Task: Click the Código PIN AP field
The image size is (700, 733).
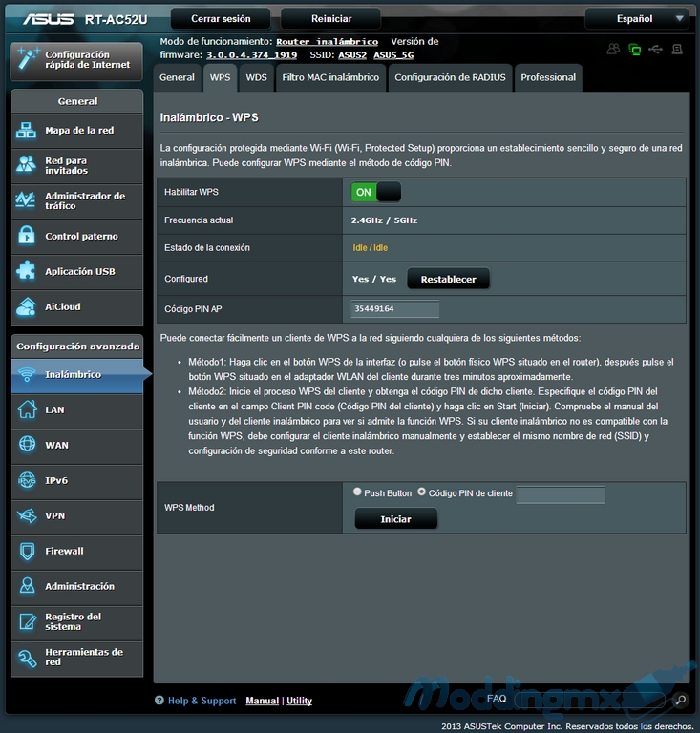Action: click(394, 308)
